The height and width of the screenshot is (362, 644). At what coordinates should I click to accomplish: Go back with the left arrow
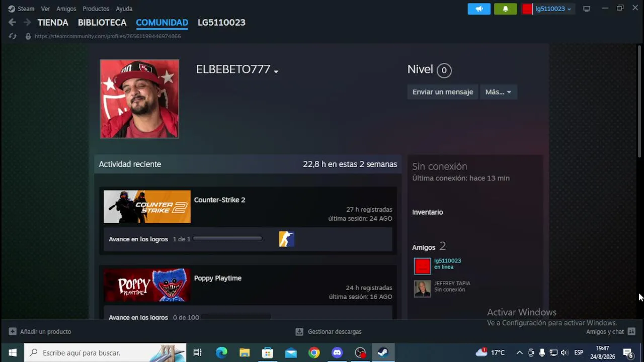tap(12, 22)
